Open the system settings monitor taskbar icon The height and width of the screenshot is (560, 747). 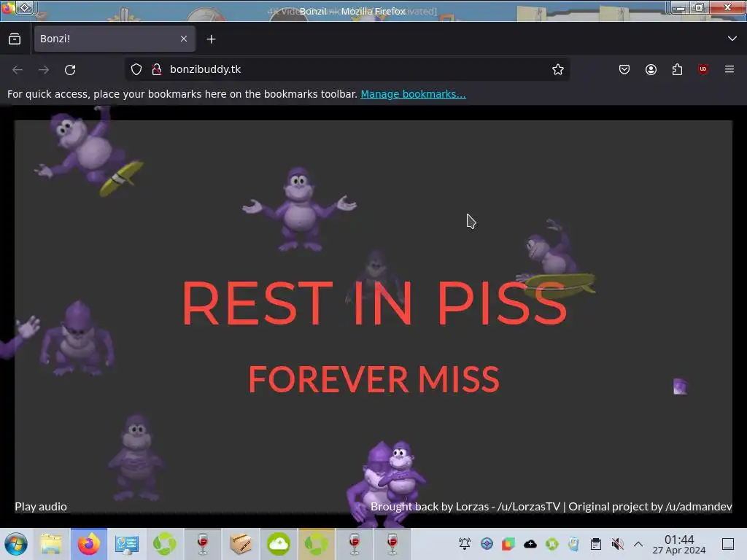click(x=126, y=544)
